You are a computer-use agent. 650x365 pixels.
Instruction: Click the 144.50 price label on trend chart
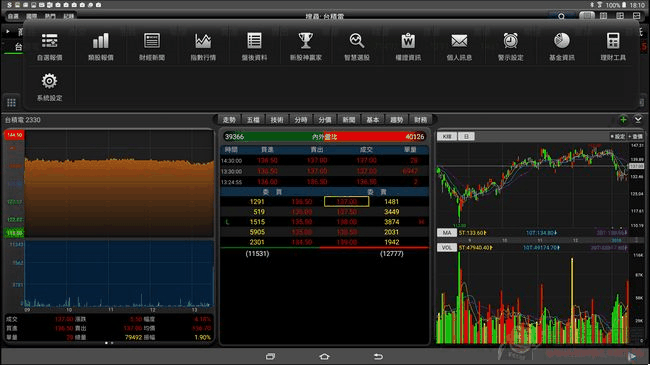point(15,135)
